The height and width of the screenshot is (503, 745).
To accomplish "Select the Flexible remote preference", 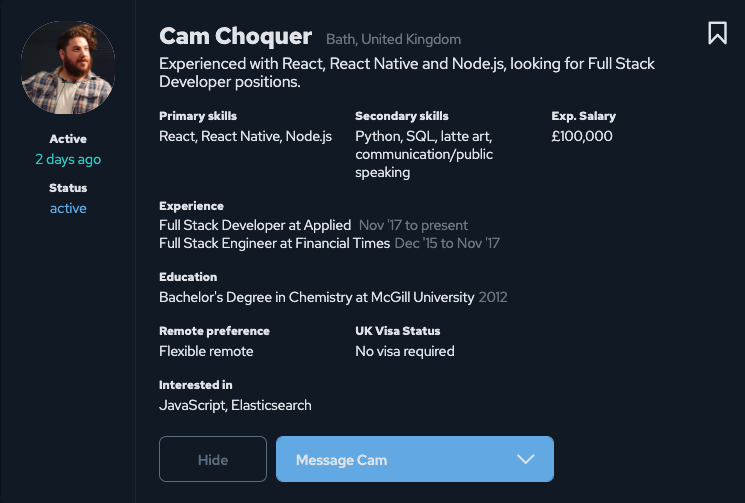I will [x=206, y=351].
